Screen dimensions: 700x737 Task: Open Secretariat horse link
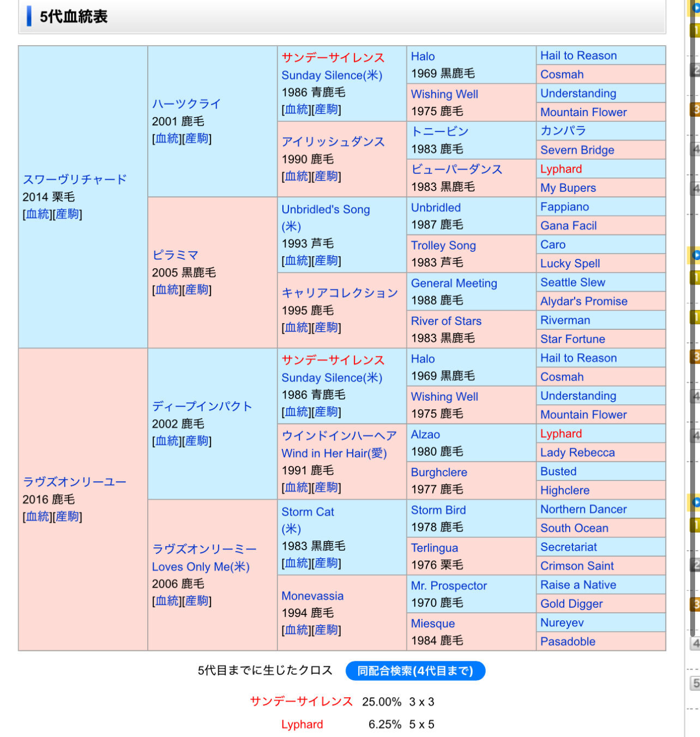pos(569,547)
